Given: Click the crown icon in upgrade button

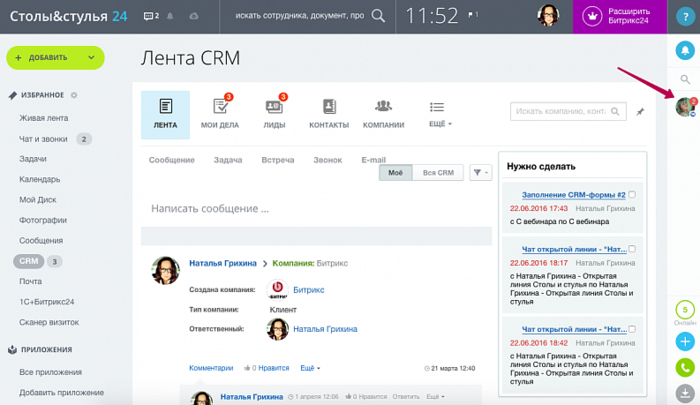Looking at the screenshot, I should [x=592, y=17].
